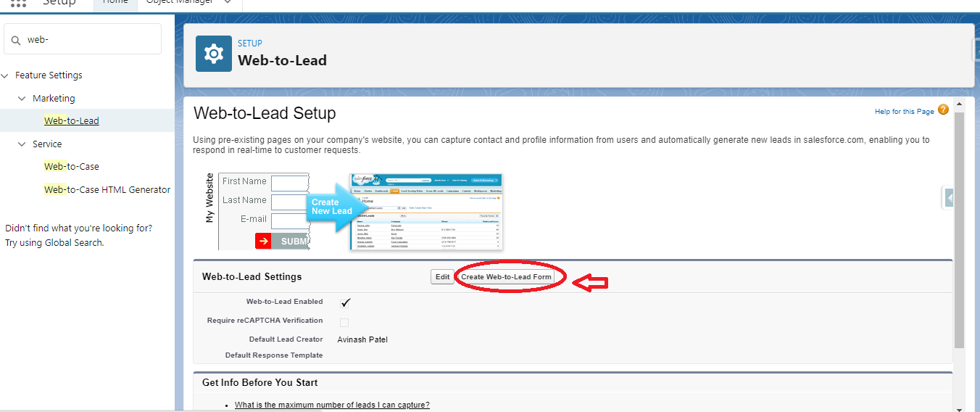Open Web-to-Case HTML Generator
The width and height of the screenshot is (980, 412).
(x=107, y=190)
